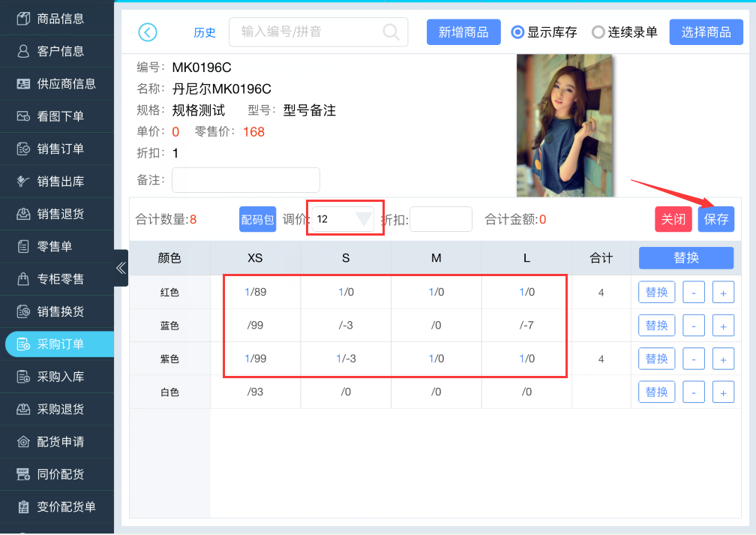Image resolution: width=756 pixels, height=535 pixels.
Task: Open 变价配货单 in the sidebar menu
Action: coord(66,506)
